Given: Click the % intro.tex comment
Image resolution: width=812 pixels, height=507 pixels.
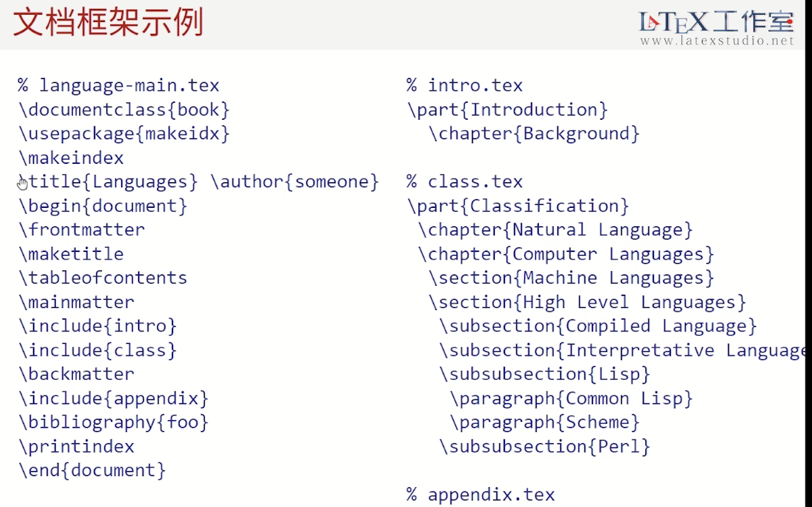Looking at the screenshot, I should click(x=465, y=85).
